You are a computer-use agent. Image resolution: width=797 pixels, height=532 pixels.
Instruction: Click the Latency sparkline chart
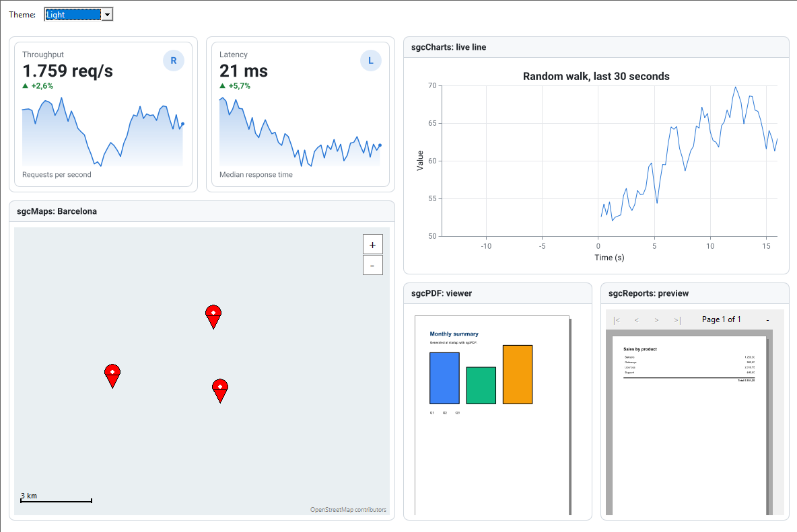300,131
